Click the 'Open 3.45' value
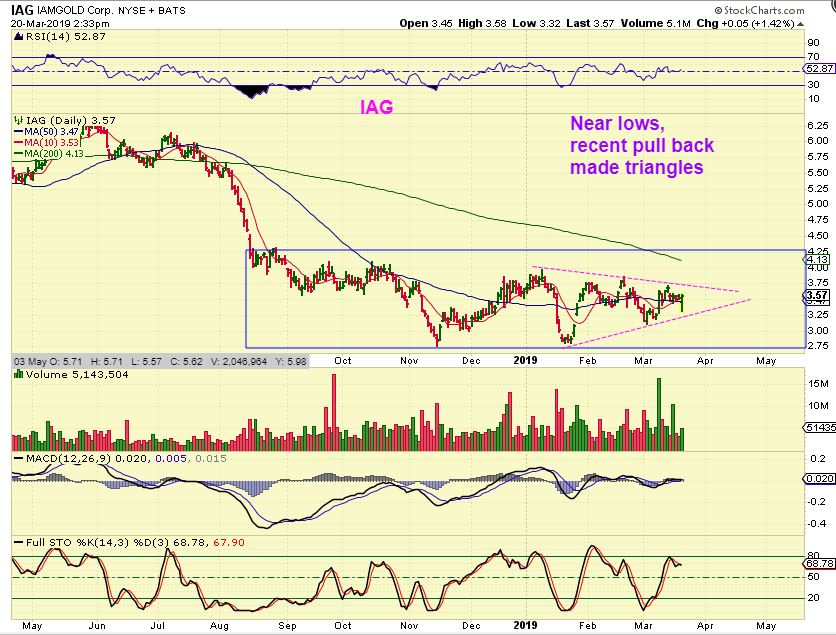This screenshot has width=836, height=635. [x=426, y=23]
